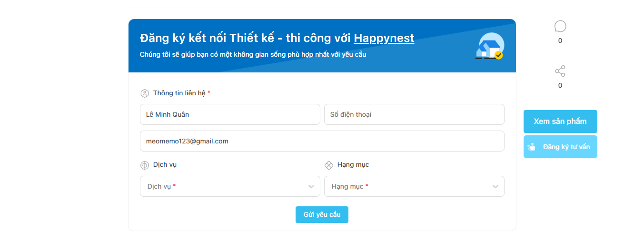This screenshot has height=243, width=644.
Task: Click the Đăng ký kết nối banner heading
Action: (246, 38)
